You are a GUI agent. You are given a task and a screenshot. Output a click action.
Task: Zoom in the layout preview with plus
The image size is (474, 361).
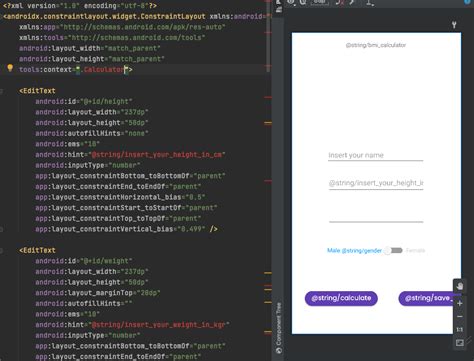pos(460,303)
